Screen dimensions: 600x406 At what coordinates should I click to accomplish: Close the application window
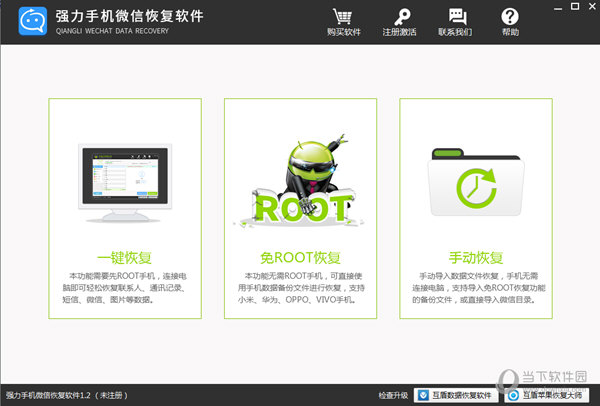pos(592,7)
